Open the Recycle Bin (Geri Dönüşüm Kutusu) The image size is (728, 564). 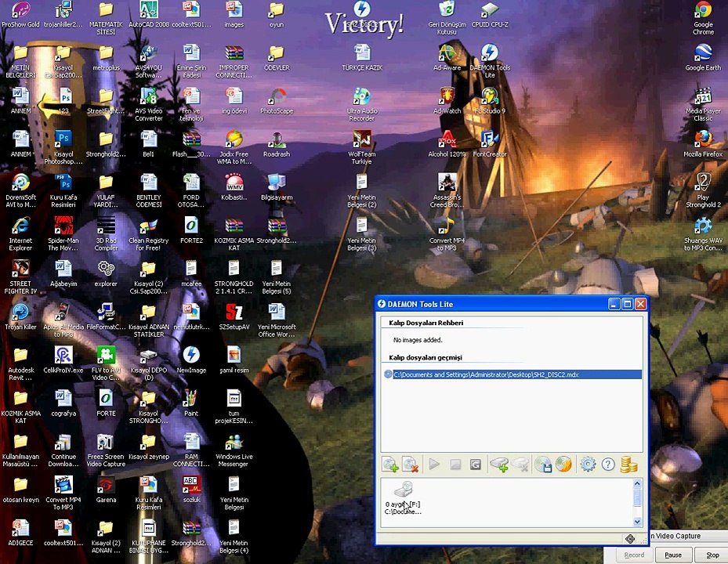pos(447,18)
